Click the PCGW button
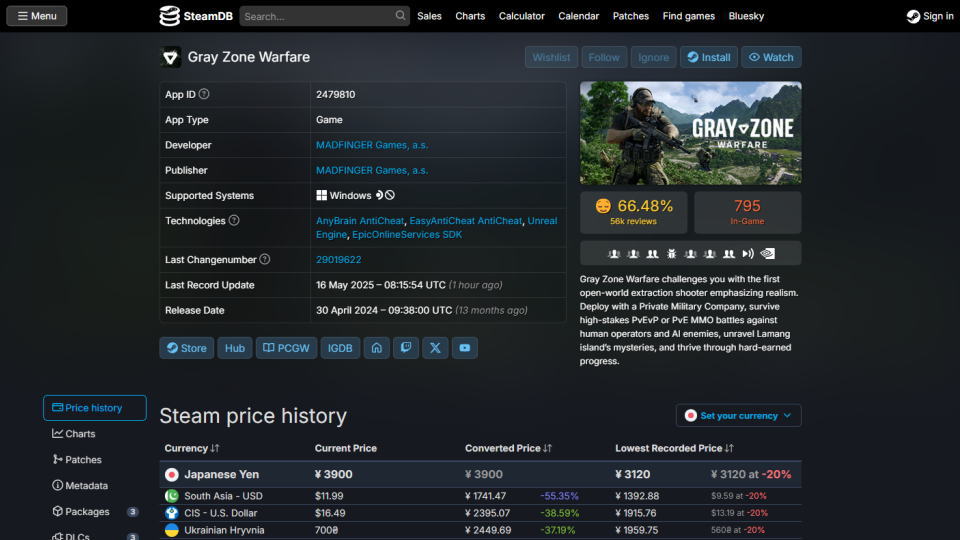Image resolution: width=960 pixels, height=540 pixels. pyautogui.click(x=286, y=348)
